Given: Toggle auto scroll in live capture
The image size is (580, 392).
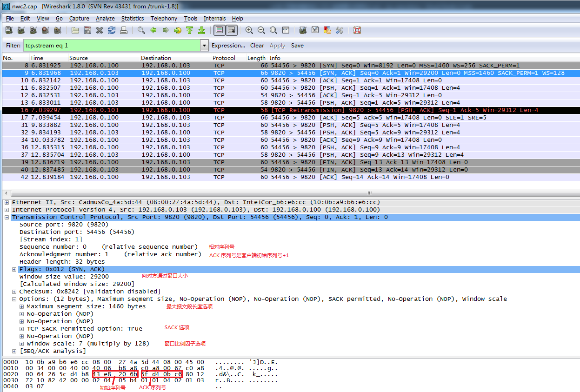Looking at the screenshot, I should point(231,31).
